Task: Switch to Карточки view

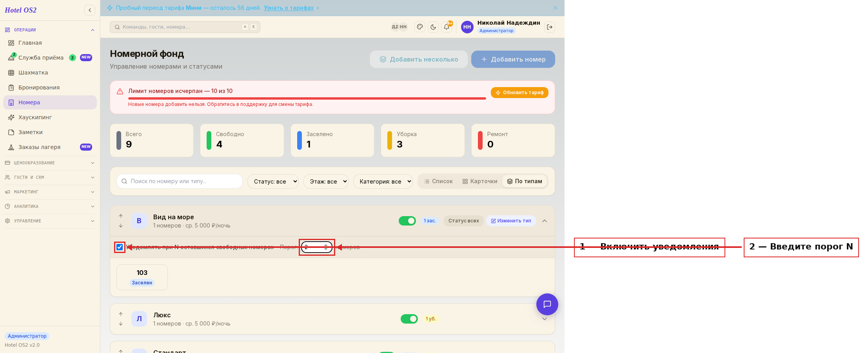Action: point(480,181)
